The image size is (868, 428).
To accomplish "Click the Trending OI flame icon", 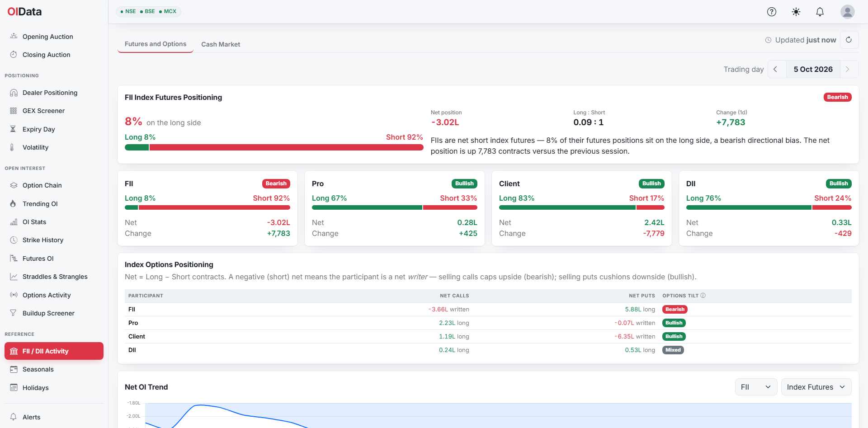I will pyautogui.click(x=14, y=204).
